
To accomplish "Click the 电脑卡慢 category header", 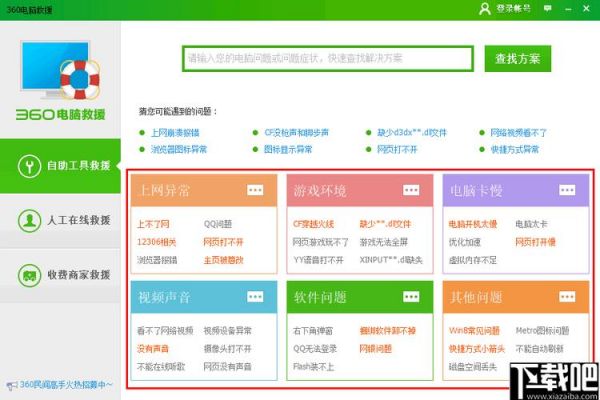I will 516,190.
